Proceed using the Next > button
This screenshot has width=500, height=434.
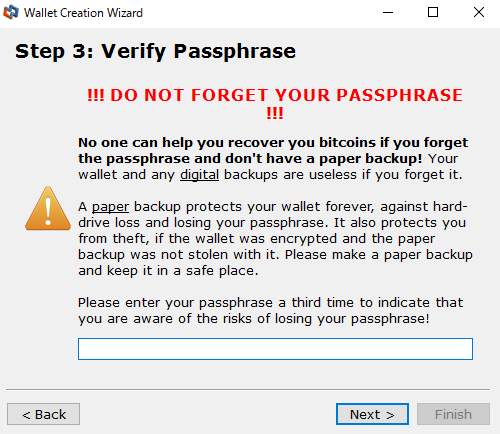pos(372,414)
